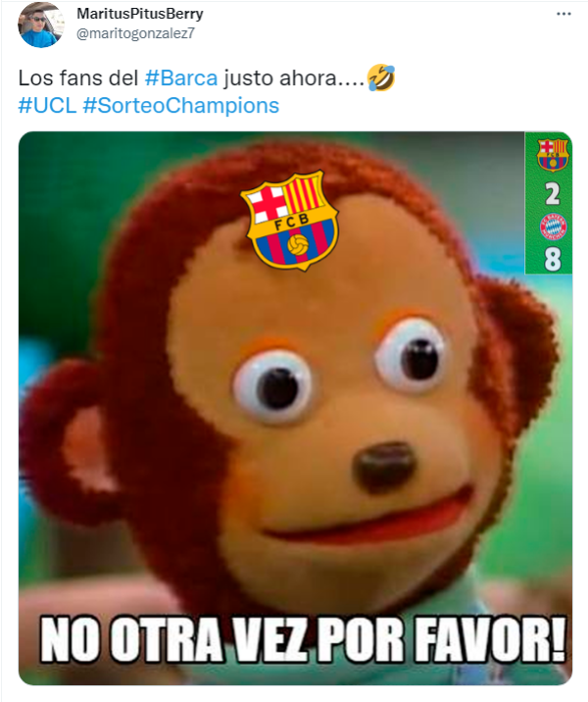
Task: Open the #Barca hashtag link
Action: tap(181, 77)
